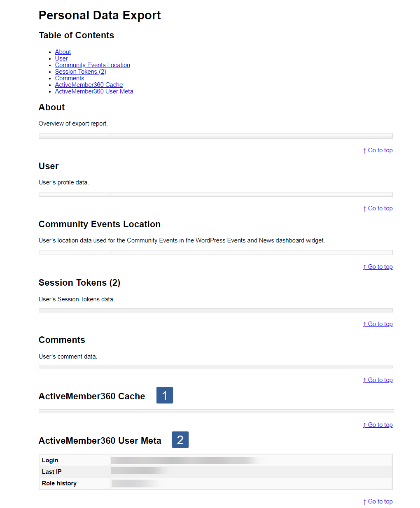Click the Personal Data Export page title

pyautogui.click(x=99, y=15)
